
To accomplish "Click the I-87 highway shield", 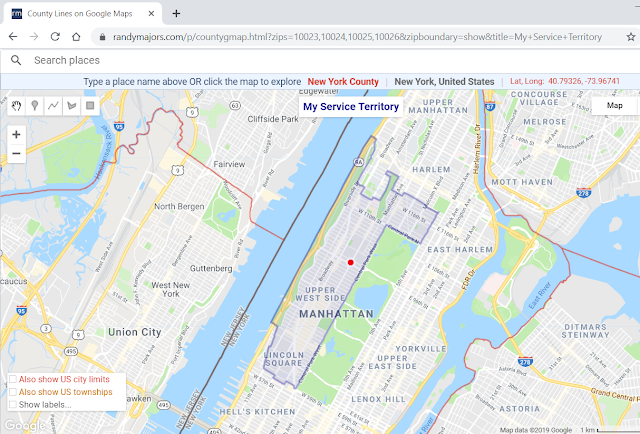I will click(x=490, y=106).
